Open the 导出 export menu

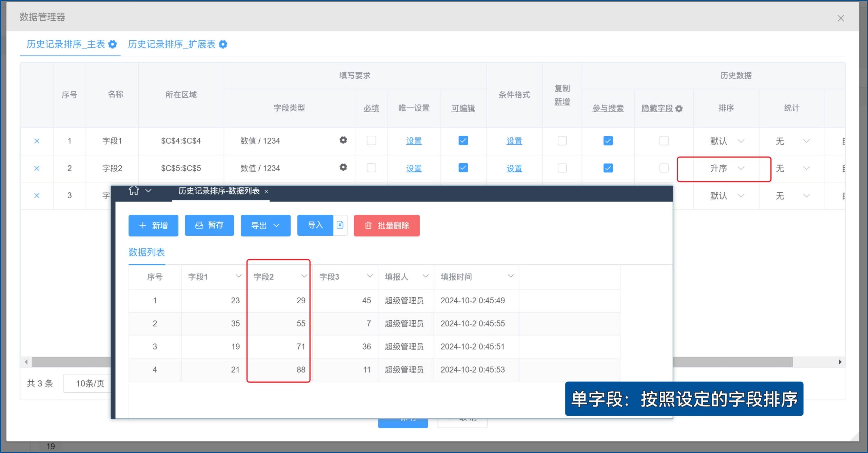[x=265, y=225]
